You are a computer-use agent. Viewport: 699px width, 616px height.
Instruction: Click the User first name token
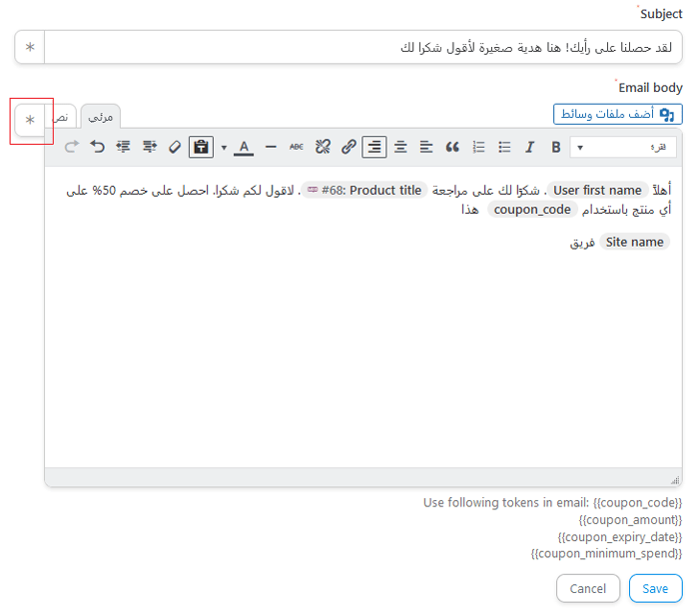pos(597,191)
